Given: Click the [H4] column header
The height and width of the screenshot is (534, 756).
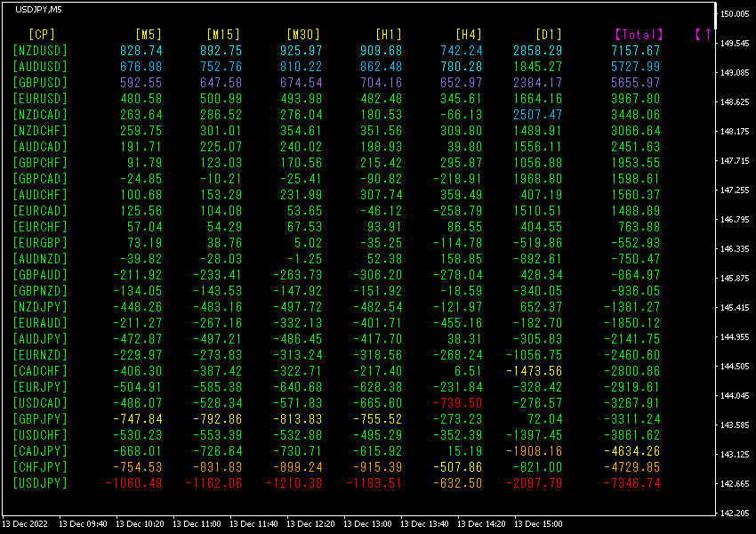Looking at the screenshot, I should (x=469, y=34).
